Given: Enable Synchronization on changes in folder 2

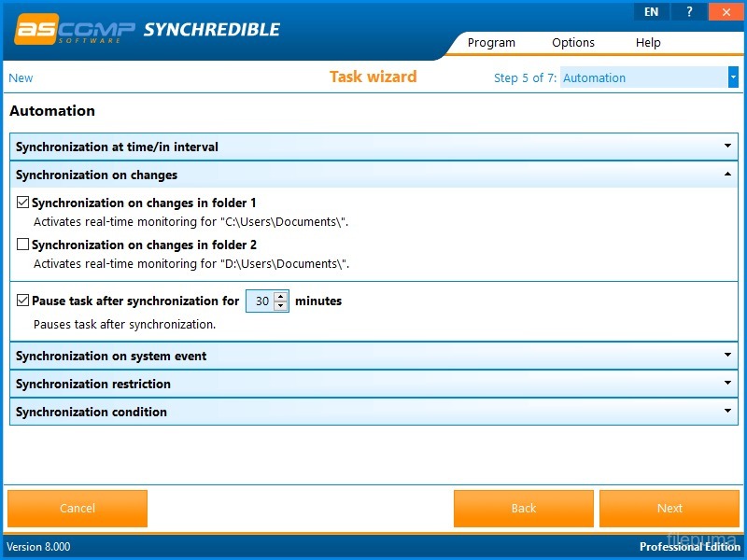Looking at the screenshot, I should 22,245.
